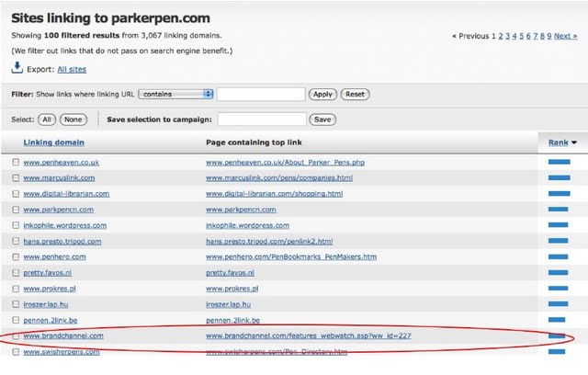Check the inkophile.wordpress.com row checkbox
Viewport: 588px width, 375px height.
click(16, 225)
